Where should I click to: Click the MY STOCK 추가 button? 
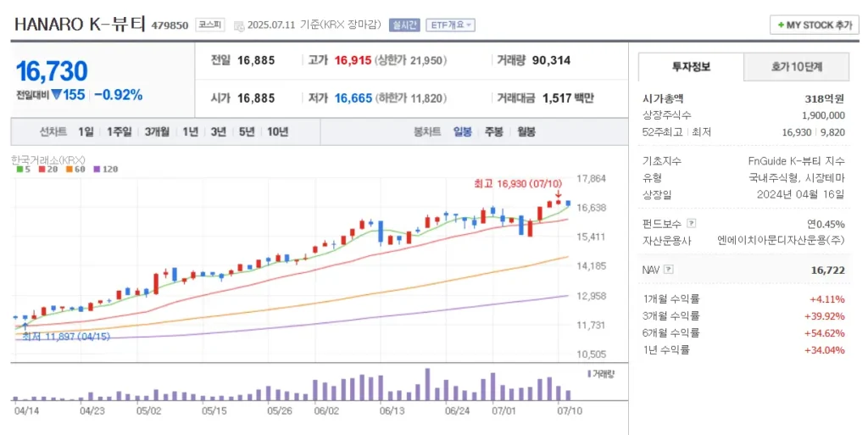814,25
